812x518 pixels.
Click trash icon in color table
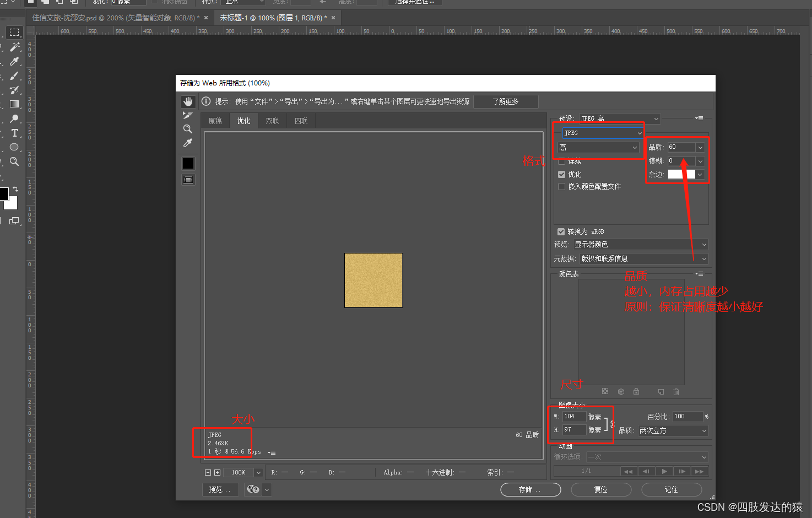[676, 391]
